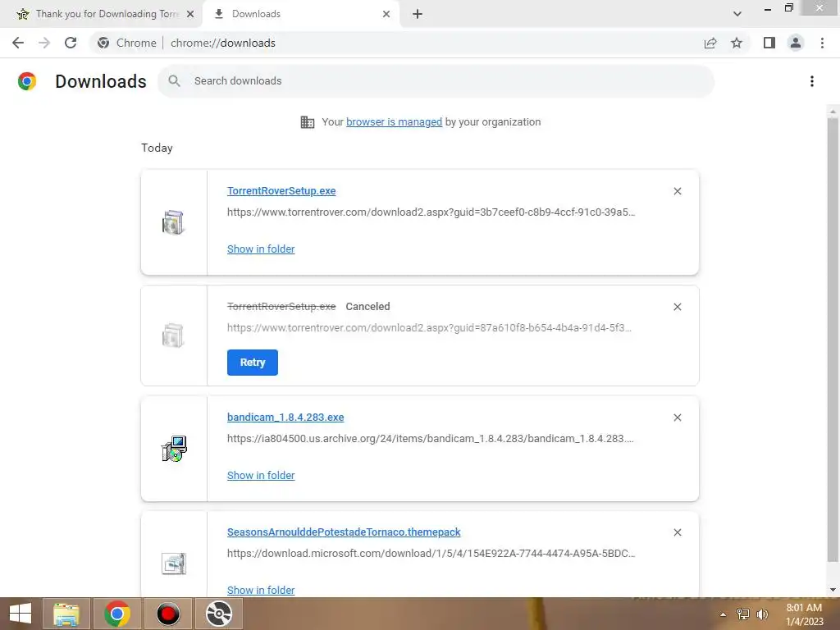Remove the themepack entry from list
Screen dimensions: 840x630
pos(678,532)
